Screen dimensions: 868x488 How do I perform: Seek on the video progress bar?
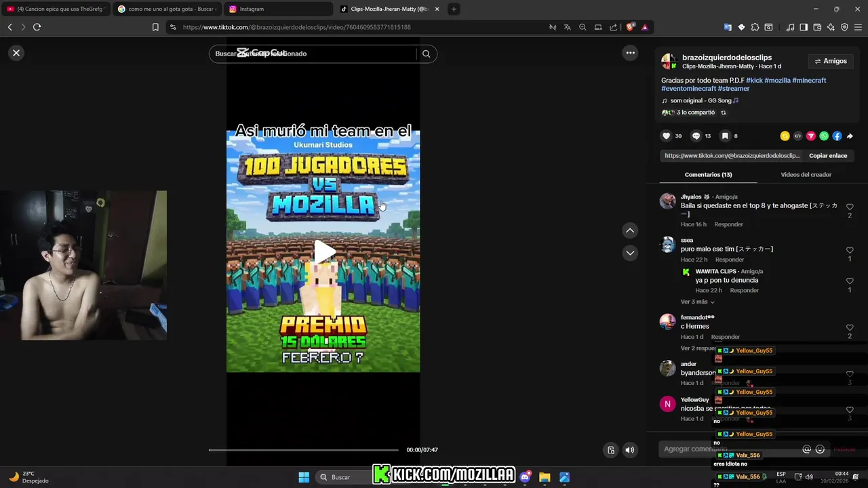[303, 450]
